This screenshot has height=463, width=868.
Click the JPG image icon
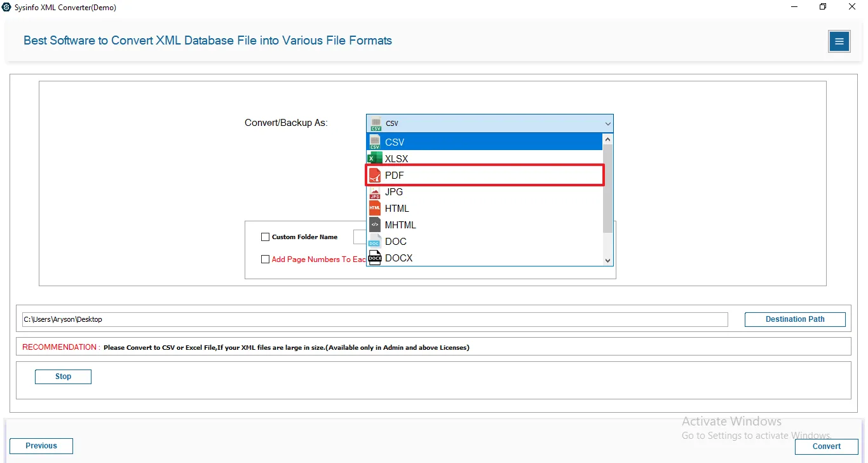375,191
